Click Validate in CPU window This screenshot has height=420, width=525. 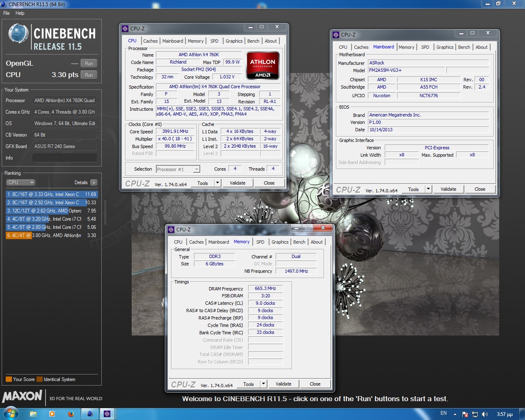pyautogui.click(x=237, y=183)
